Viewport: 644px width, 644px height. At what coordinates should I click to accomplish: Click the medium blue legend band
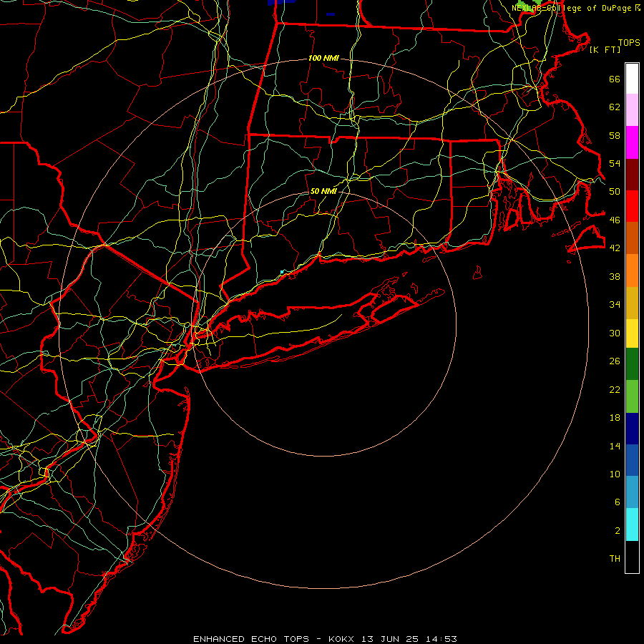[632, 460]
